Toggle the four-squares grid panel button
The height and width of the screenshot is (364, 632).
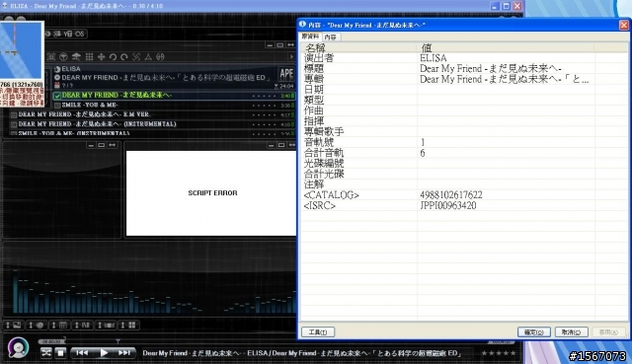coord(129,325)
